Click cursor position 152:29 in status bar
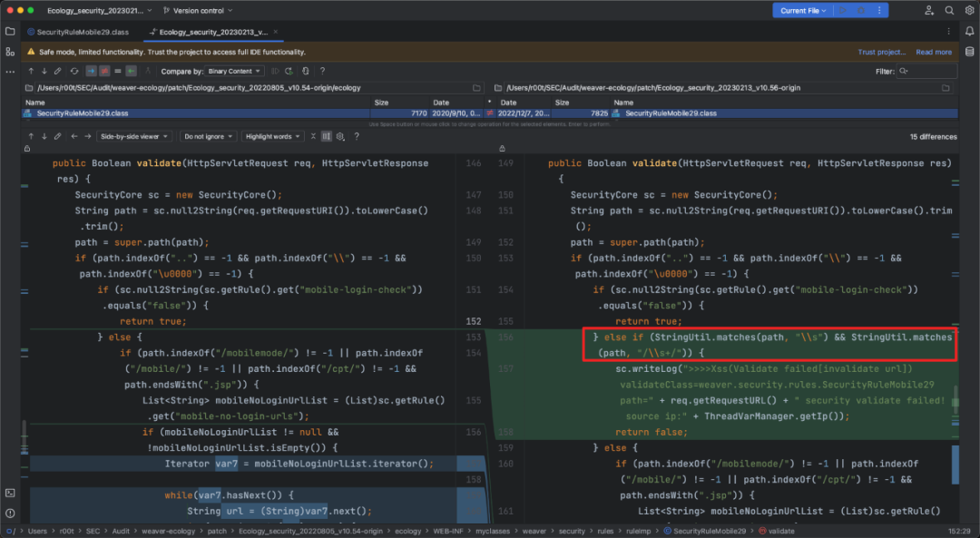The image size is (980, 538). pos(959,531)
